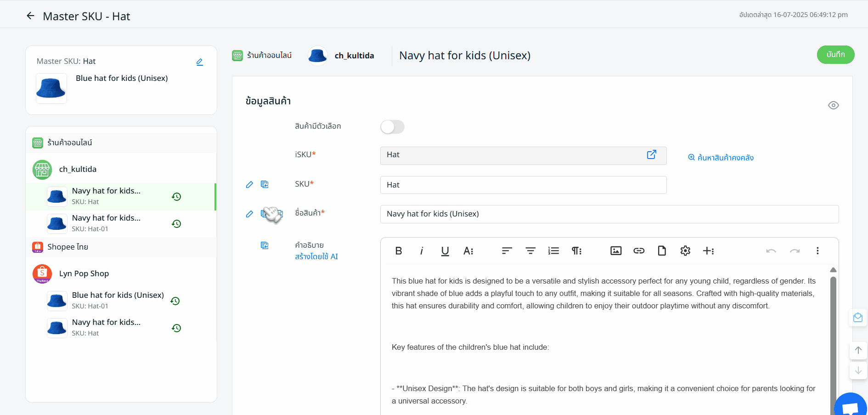Viewport: 868px width, 415px height.
Task: Open history for Navy hat SKU Hat-01
Action: click(176, 224)
